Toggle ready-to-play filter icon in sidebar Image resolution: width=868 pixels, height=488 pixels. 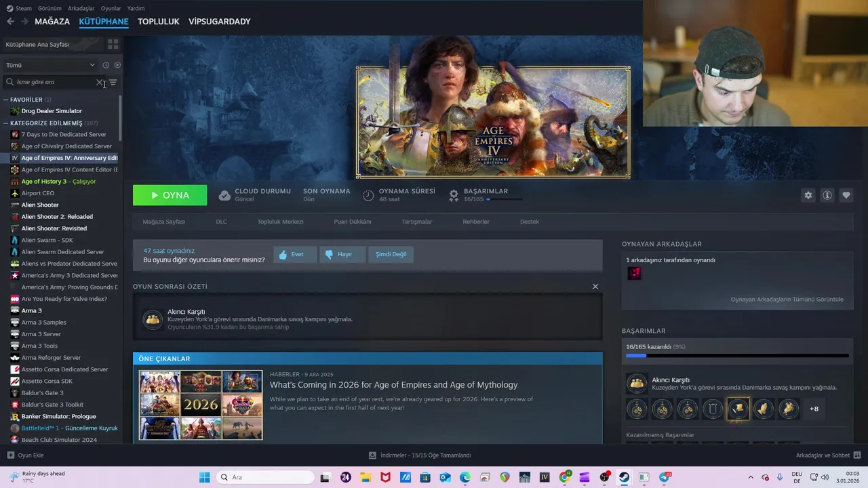[x=117, y=65]
